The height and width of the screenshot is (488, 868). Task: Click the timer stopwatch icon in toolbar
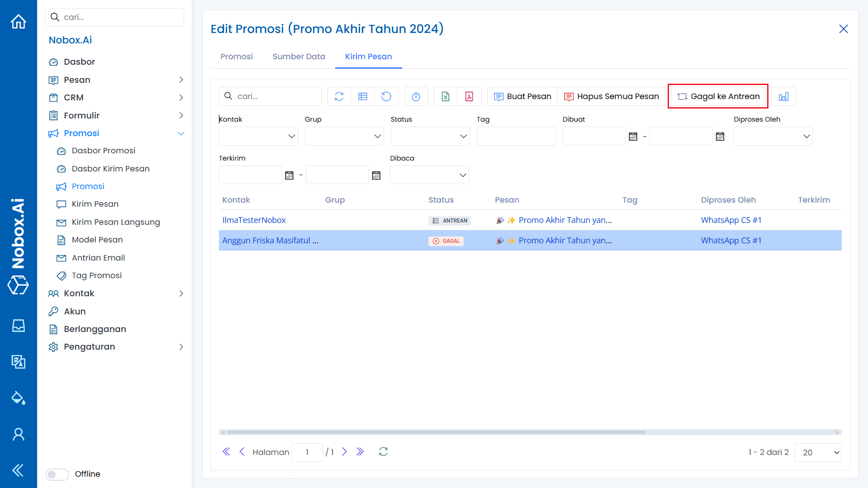(416, 96)
